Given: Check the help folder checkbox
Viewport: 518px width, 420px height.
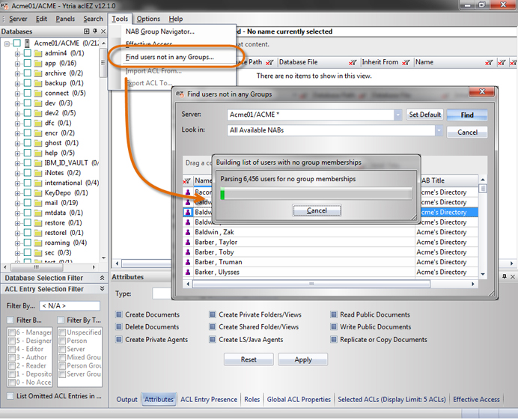Looking at the screenshot, I should [x=28, y=153].
